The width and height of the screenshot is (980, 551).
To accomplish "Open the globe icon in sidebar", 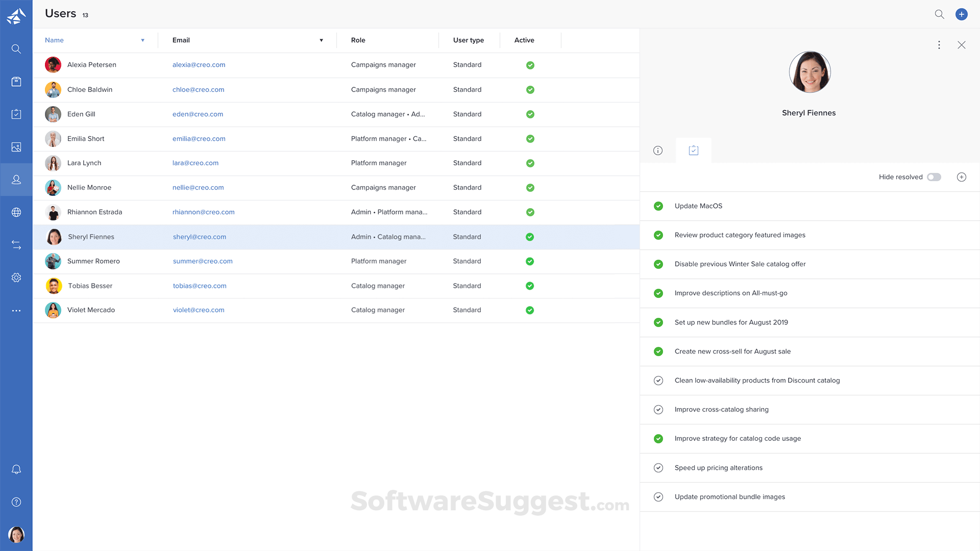I will pyautogui.click(x=16, y=212).
